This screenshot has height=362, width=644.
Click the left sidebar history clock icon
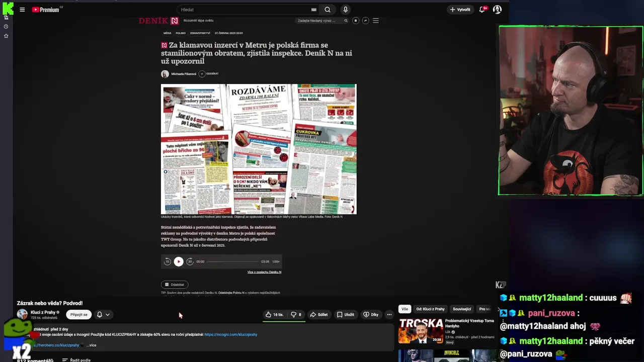pos(6,27)
